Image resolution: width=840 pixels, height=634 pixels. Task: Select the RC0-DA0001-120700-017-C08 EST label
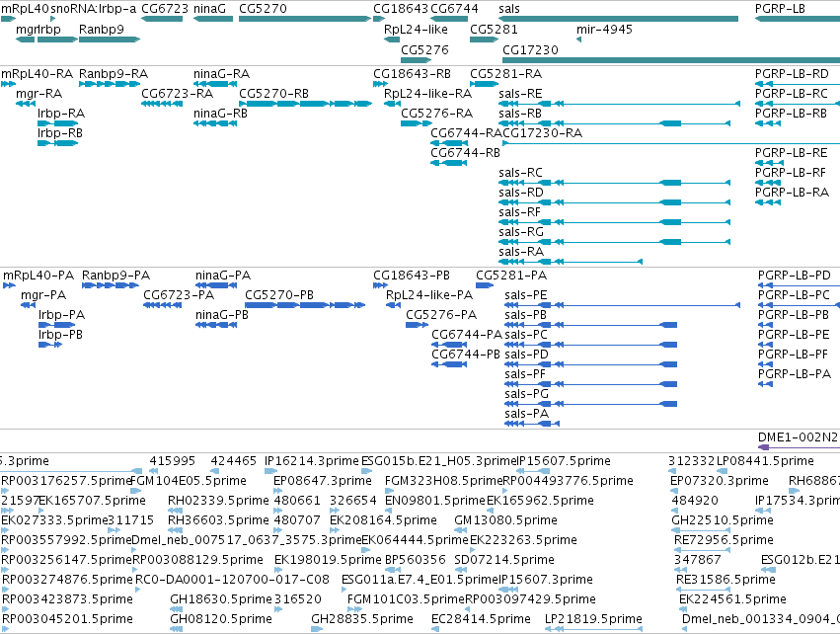[x=233, y=580]
